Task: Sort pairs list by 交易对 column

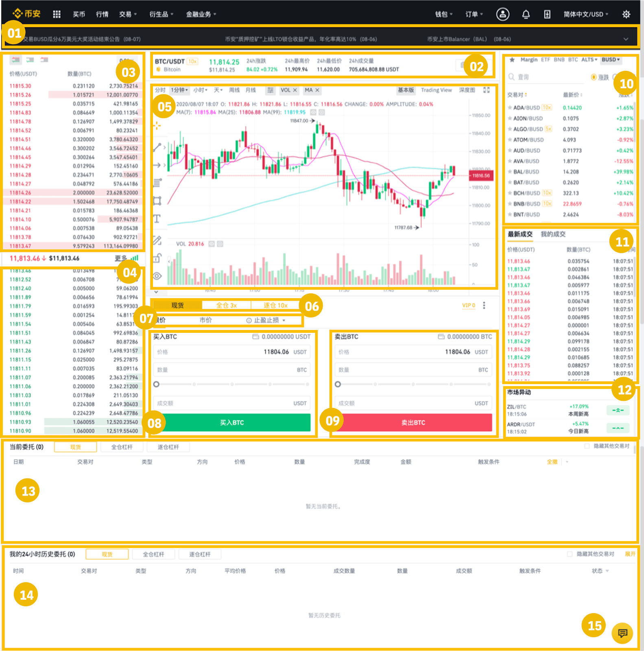Action: click(517, 95)
